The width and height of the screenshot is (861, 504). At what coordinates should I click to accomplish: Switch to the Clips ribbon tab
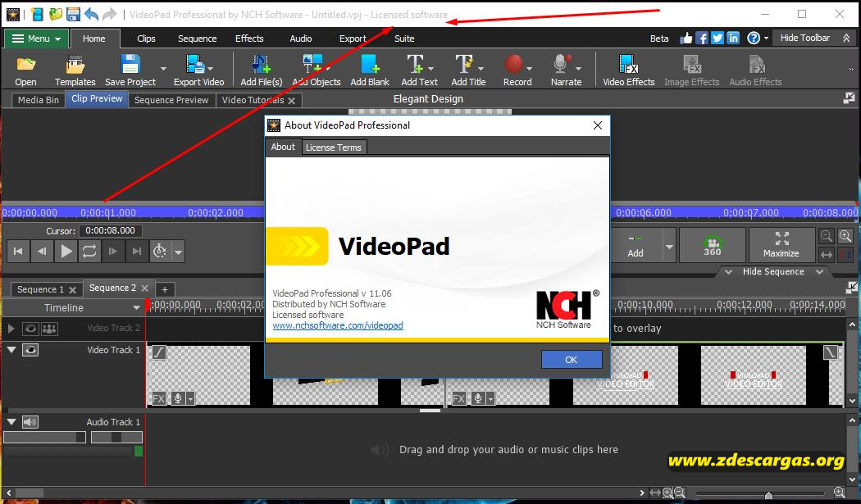146,39
